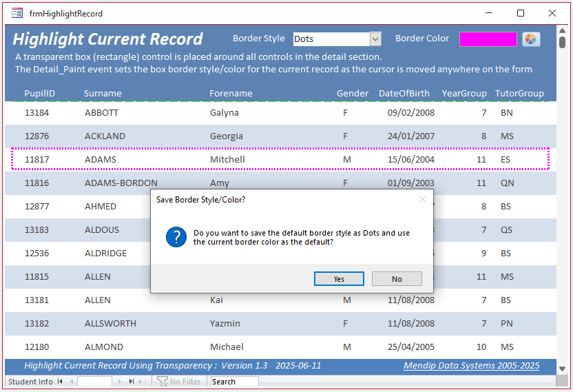This screenshot has height=392, width=573.
Task: Click the Border Style Dots combo box
Action: [x=337, y=39]
